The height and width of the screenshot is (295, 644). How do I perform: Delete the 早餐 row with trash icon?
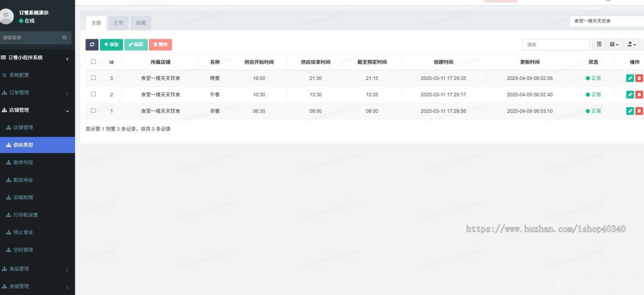click(639, 111)
